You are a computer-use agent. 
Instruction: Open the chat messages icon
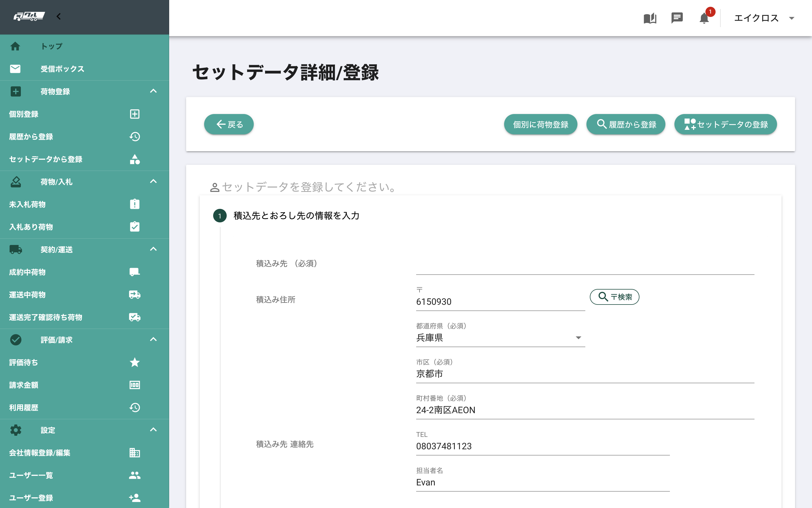point(677,18)
